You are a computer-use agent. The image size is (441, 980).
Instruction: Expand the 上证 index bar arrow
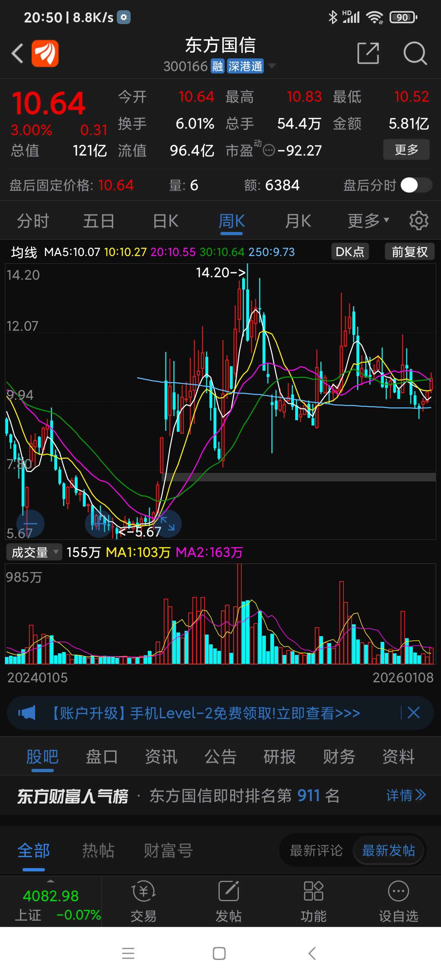tap(50, 881)
